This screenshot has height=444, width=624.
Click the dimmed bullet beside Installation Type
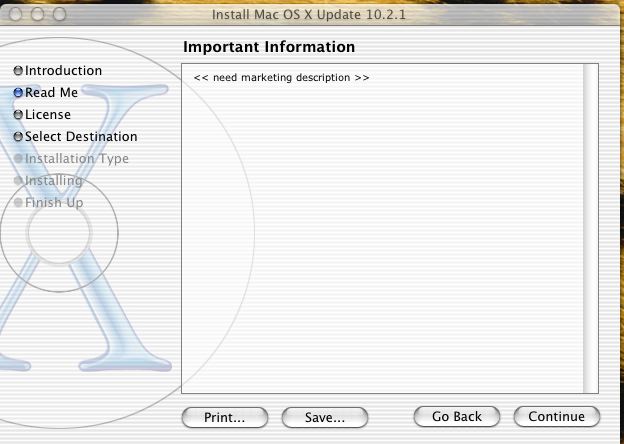(x=18, y=158)
